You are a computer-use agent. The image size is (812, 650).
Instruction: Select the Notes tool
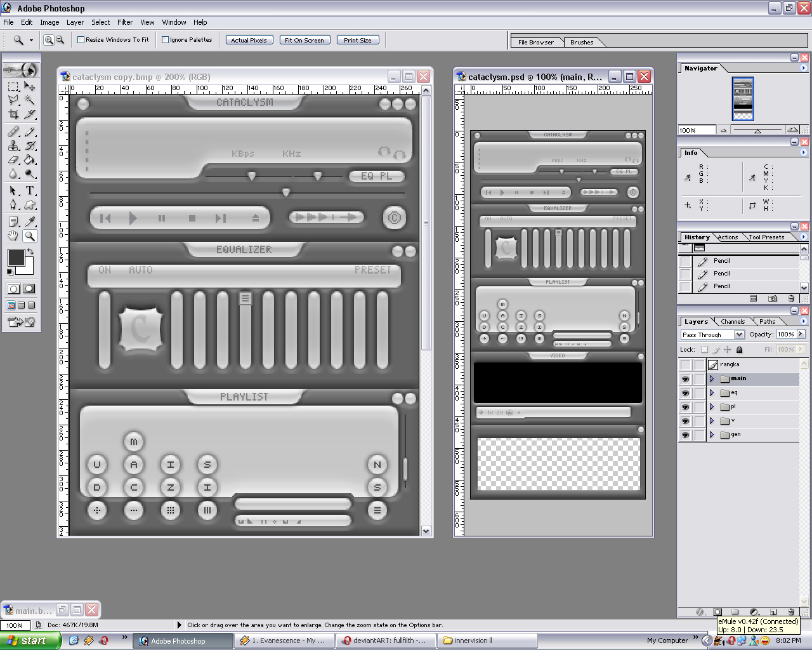(13, 222)
